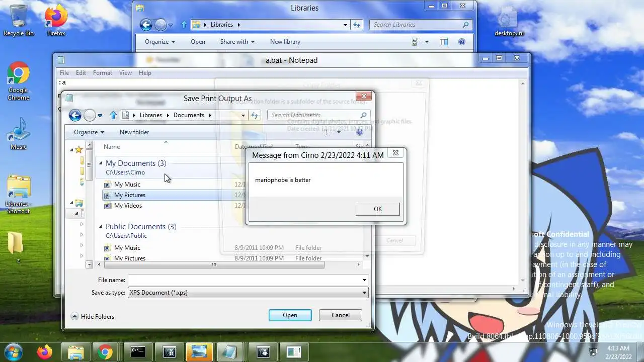The image size is (644, 362).
Task: Open the Music desktop icon
Action: 18,133
